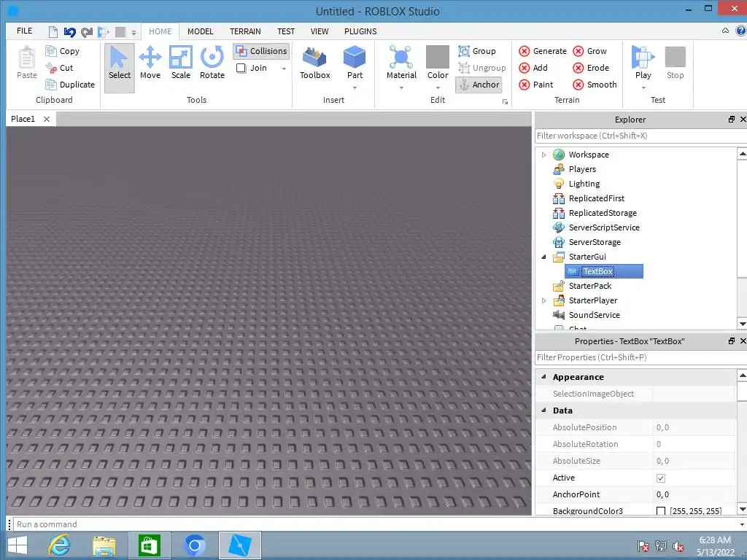Image resolution: width=747 pixels, height=560 pixels.
Task: Enable the Join checkbox
Action: 241,68
